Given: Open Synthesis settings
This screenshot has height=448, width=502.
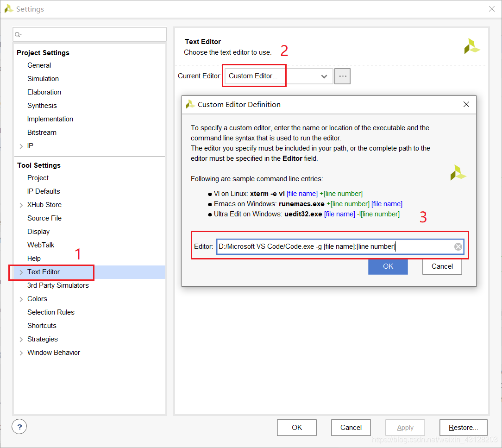Looking at the screenshot, I should tap(42, 106).
